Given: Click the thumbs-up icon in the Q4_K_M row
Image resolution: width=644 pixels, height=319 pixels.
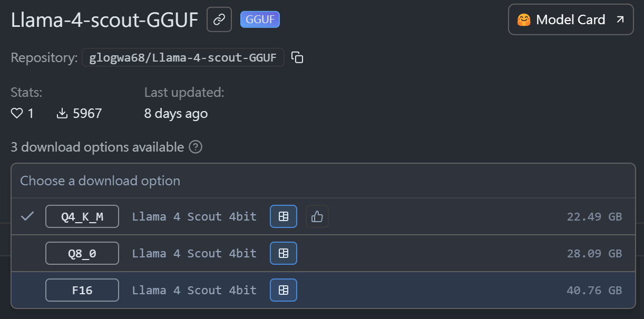Looking at the screenshot, I should (317, 216).
